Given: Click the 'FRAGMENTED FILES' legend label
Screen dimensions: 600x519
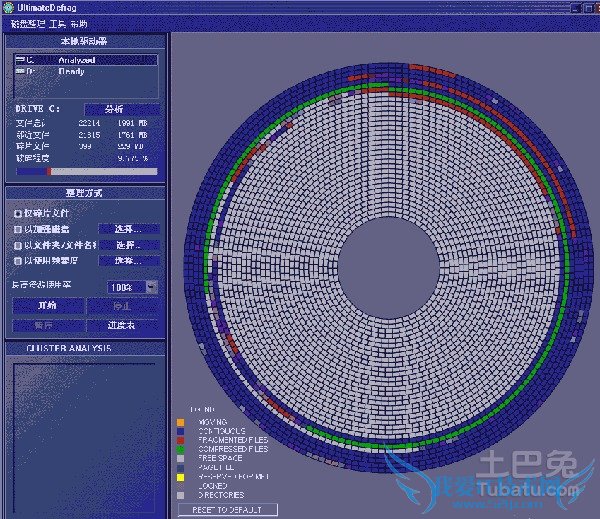Looking at the screenshot, I should click(233, 440).
